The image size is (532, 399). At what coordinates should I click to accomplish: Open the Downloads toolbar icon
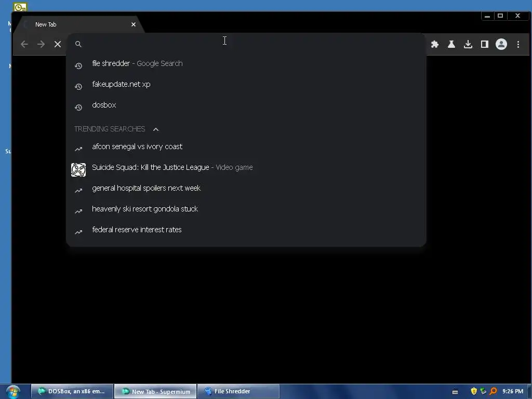[468, 44]
